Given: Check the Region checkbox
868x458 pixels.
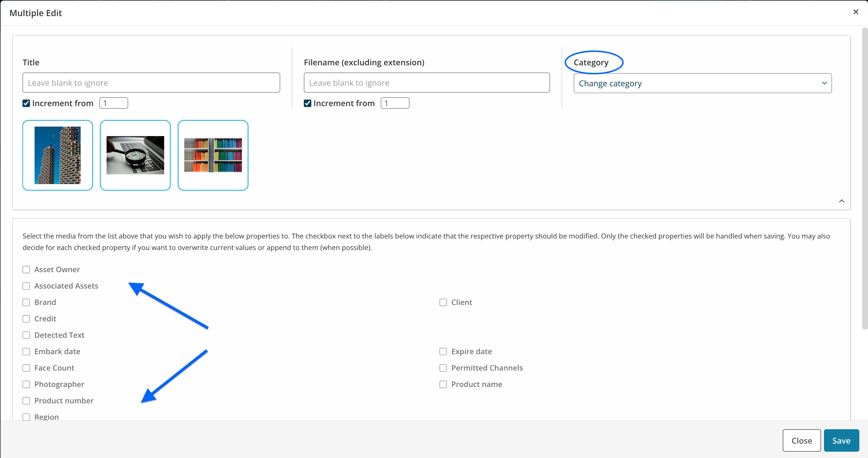Looking at the screenshot, I should click(x=26, y=417).
